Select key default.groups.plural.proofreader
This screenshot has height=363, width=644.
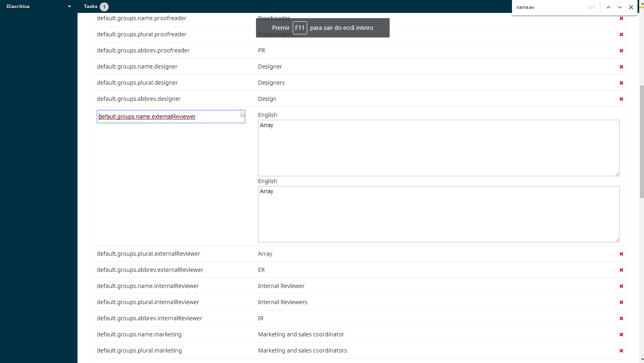click(142, 34)
